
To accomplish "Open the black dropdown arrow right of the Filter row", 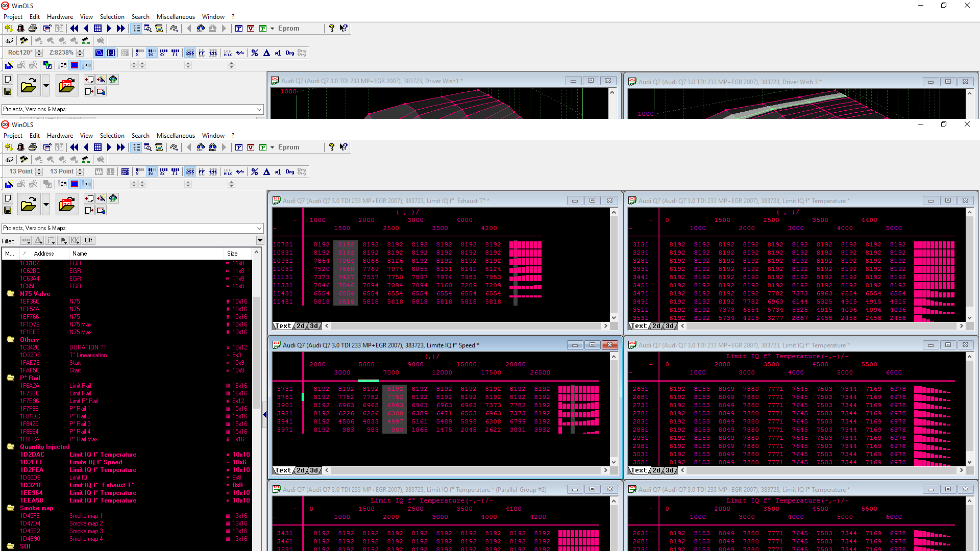I will pos(260,240).
